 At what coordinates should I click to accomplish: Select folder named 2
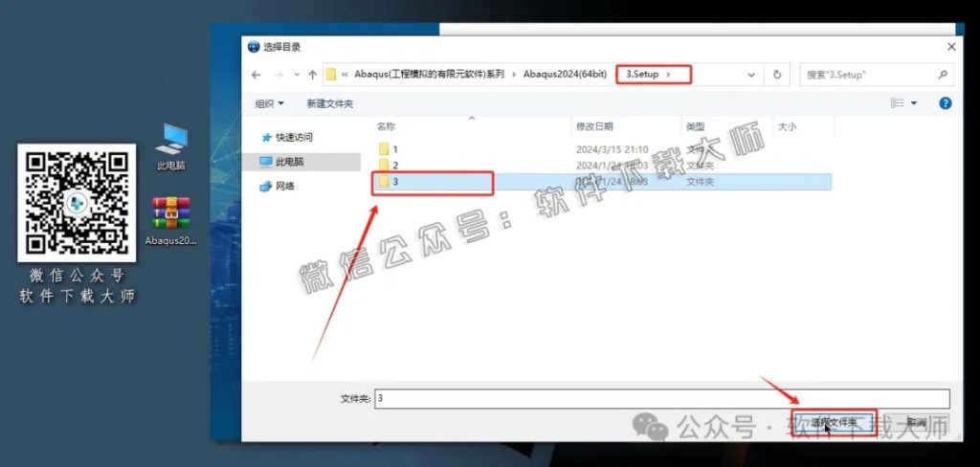coord(389,165)
